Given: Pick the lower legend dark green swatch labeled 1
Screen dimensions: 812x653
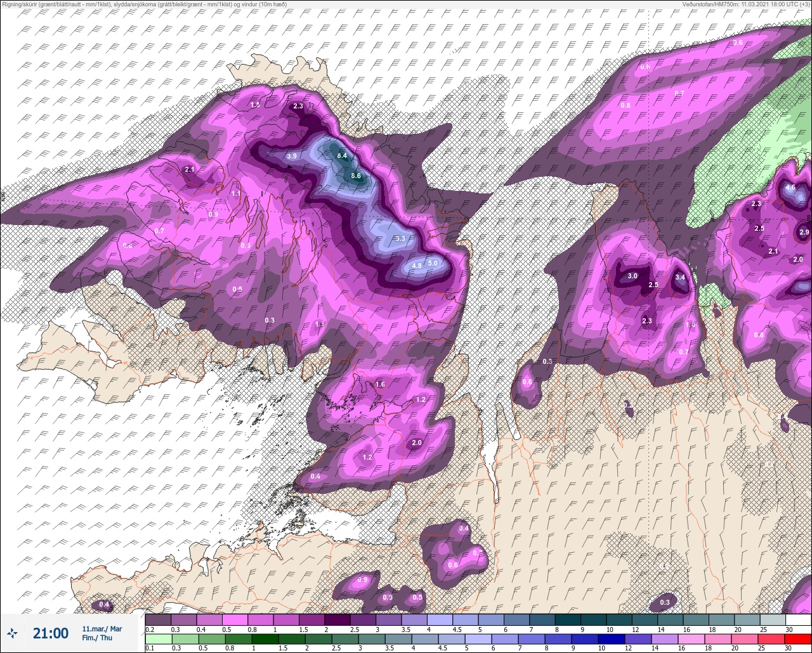Looking at the screenshot, I should pyautogui.click(x=265, y=639).
